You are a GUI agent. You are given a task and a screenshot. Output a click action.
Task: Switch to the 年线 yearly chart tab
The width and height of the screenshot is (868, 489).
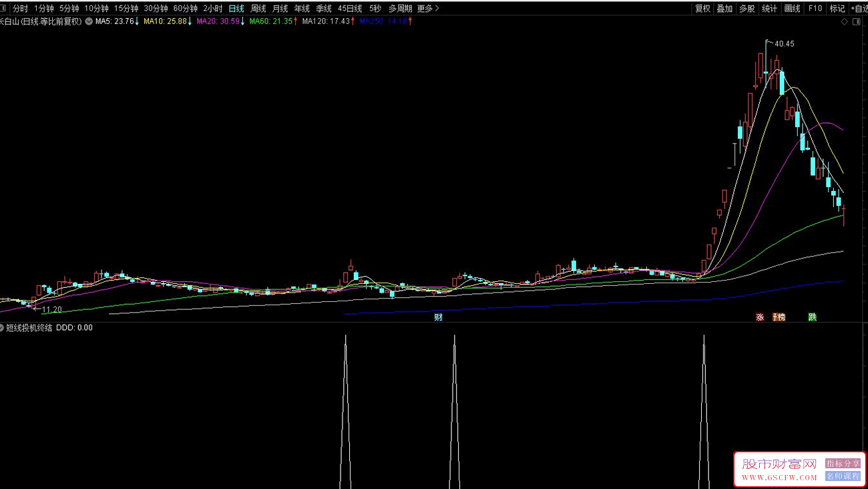pos(302,9)
